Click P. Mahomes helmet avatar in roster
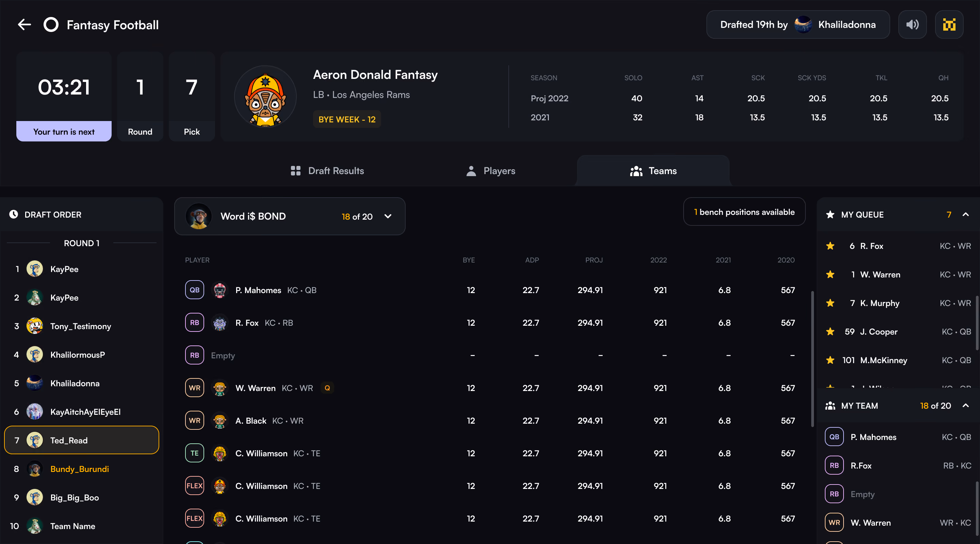The height and width of the screenshot is (544, 980). tap(219, 290)
